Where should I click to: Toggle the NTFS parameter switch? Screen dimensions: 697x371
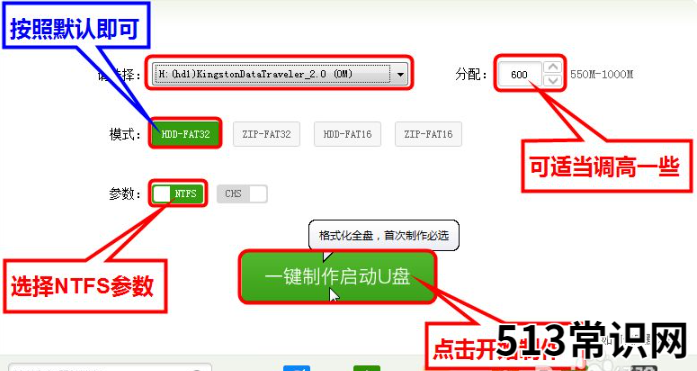tap(178, 194)
